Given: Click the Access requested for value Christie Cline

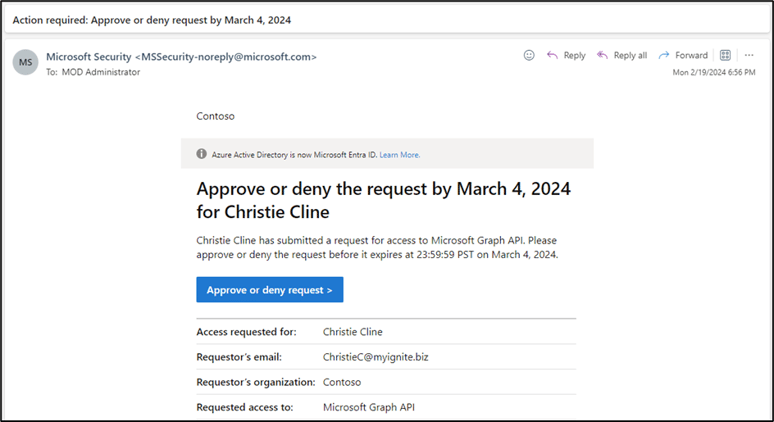Looking at the screenshot, I should point(352,332).
